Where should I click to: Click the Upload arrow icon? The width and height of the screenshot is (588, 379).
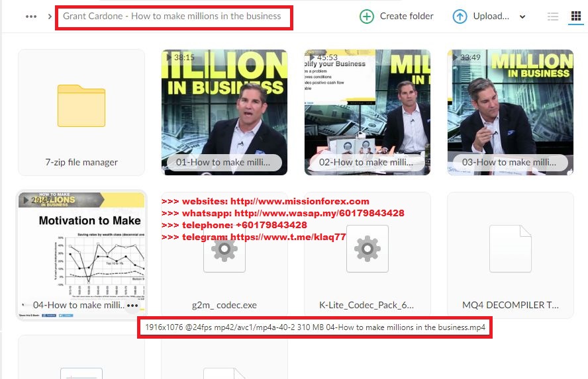click(460, 17)
